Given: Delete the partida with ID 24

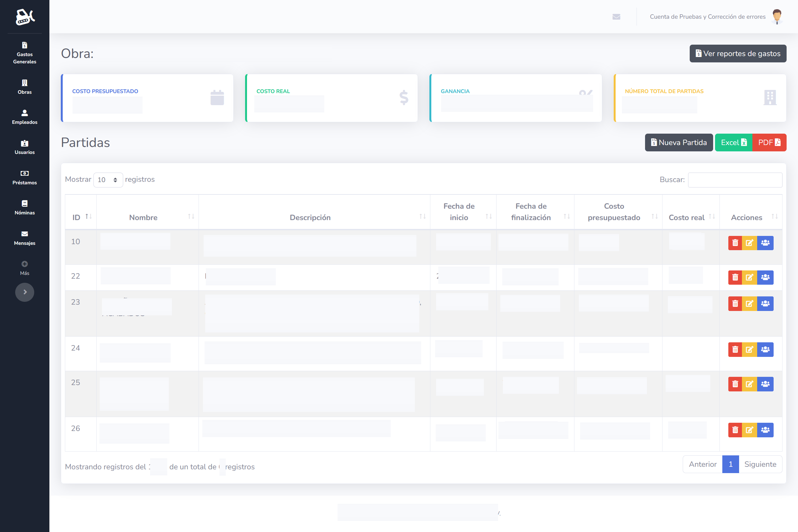Looking at the screenshot, I should [735, 350].
